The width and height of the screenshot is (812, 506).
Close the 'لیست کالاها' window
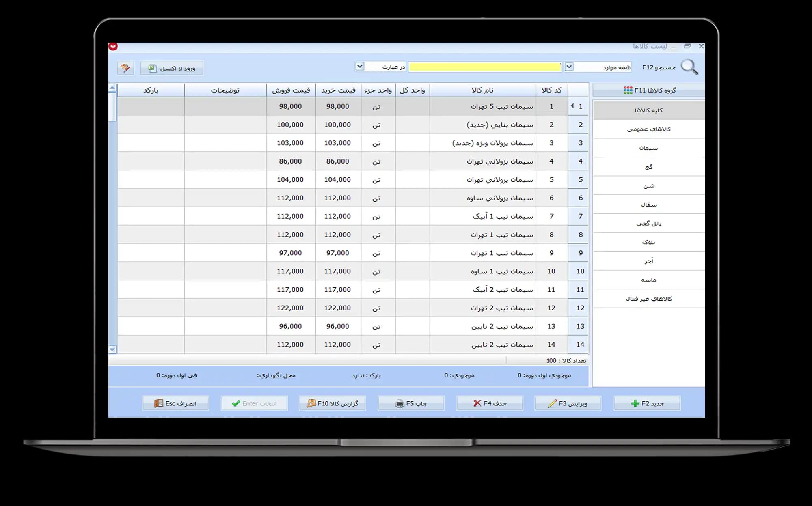tap(701, 46)
